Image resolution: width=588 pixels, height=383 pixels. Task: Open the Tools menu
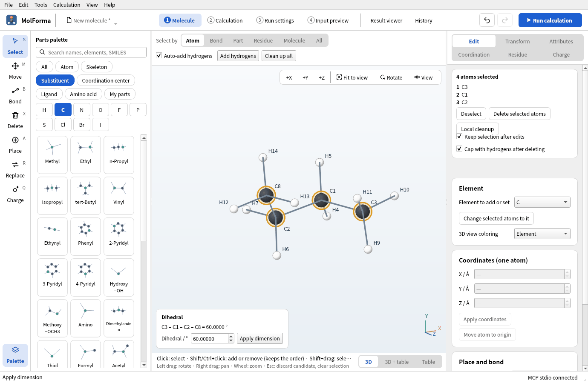pos(41,5)
